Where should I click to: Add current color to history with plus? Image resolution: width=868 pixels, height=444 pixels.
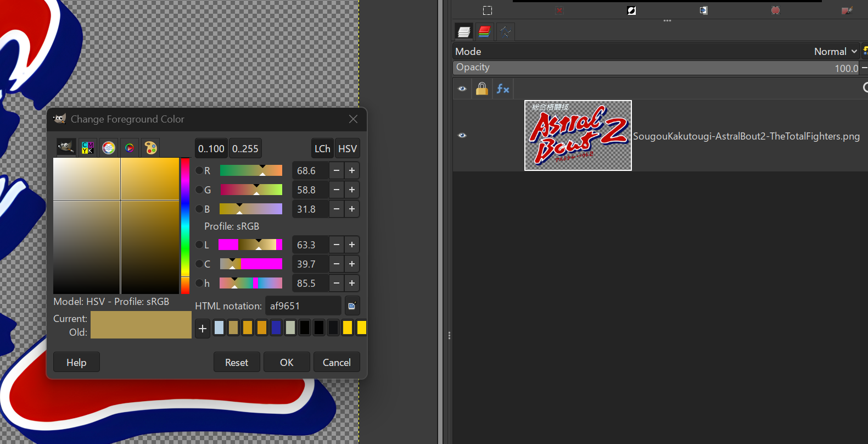click(x=203, y=329)
